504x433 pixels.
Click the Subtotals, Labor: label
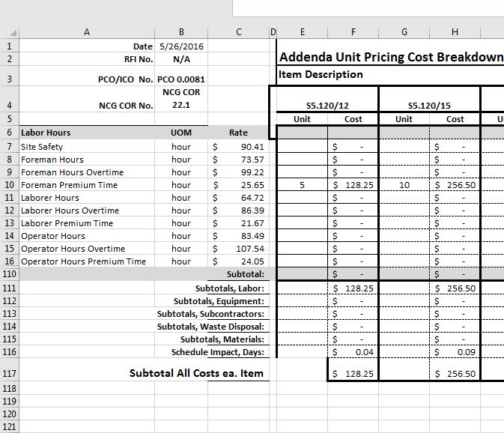pyautogui.click(x=229, y=288)
